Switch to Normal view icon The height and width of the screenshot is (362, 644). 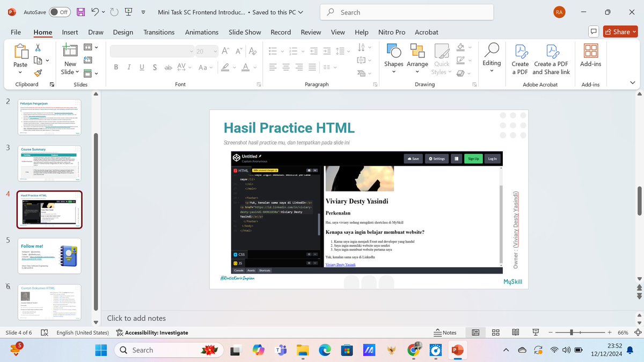point(475,333)
